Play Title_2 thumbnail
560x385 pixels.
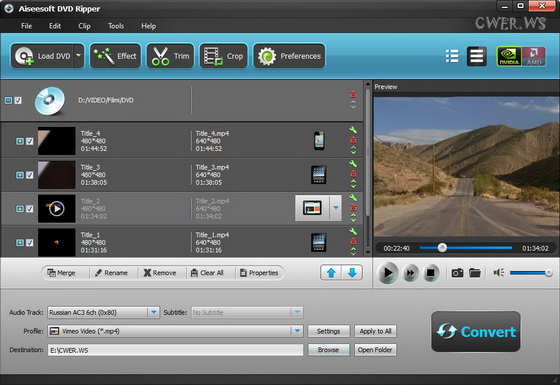pos(56,209)
